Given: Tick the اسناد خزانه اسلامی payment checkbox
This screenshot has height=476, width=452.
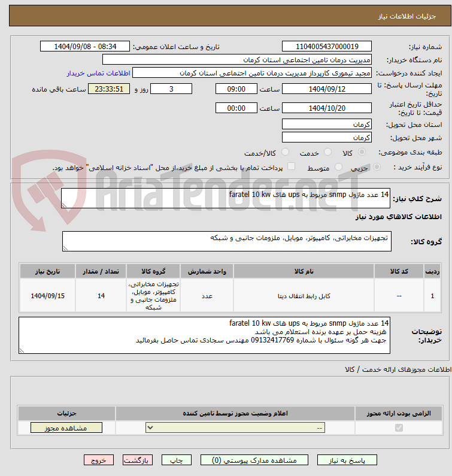Looking at the screenshot, I should [x=291, y=166].
